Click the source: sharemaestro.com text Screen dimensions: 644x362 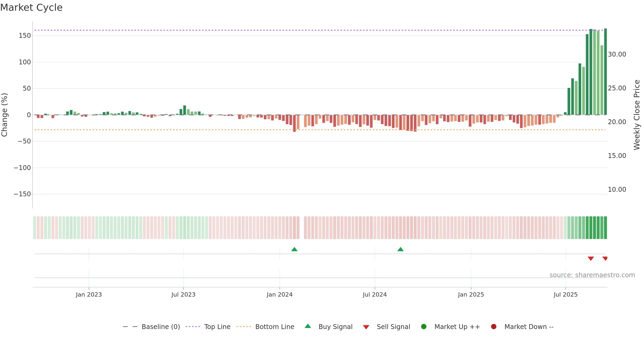coord(592,275)
